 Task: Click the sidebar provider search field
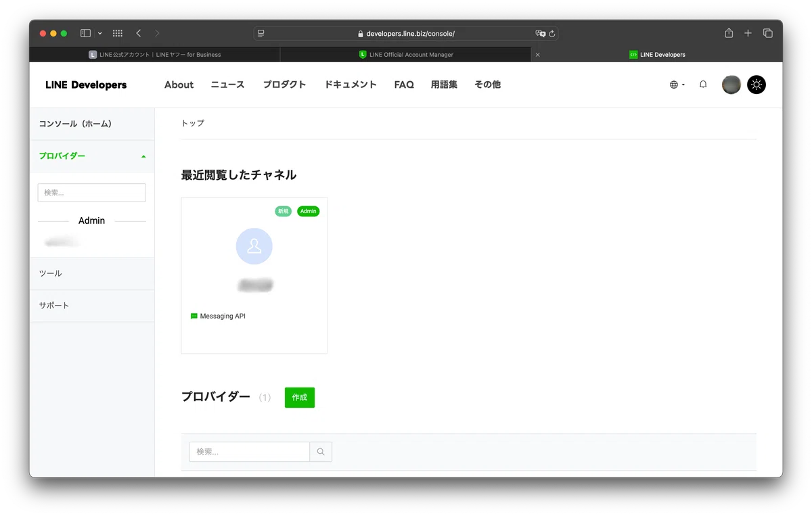point(92,193)
